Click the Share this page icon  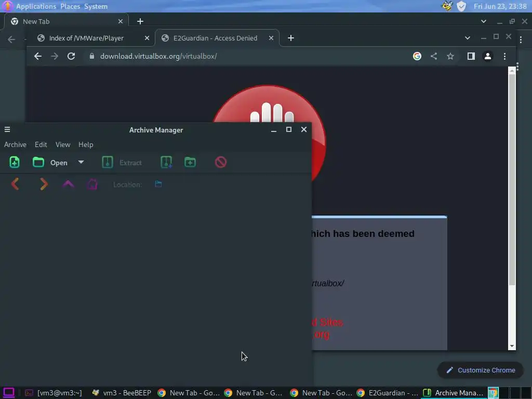434,56
